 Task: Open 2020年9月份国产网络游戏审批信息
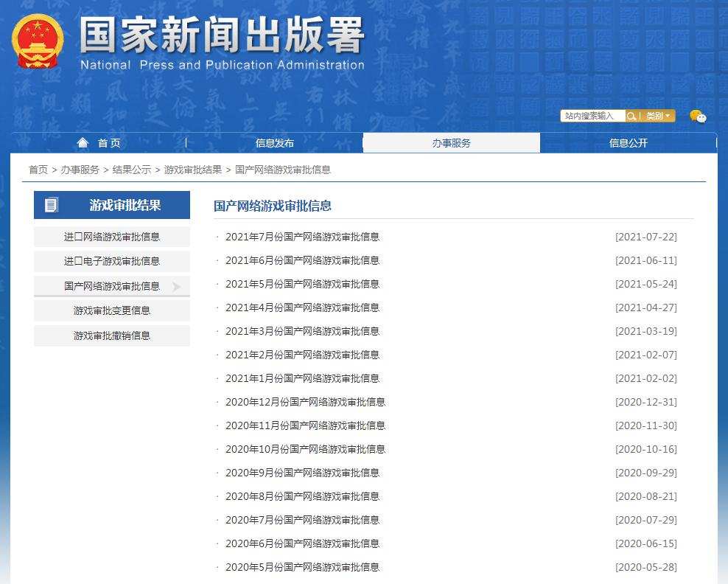pyautogui.click(x=302, y=473)
